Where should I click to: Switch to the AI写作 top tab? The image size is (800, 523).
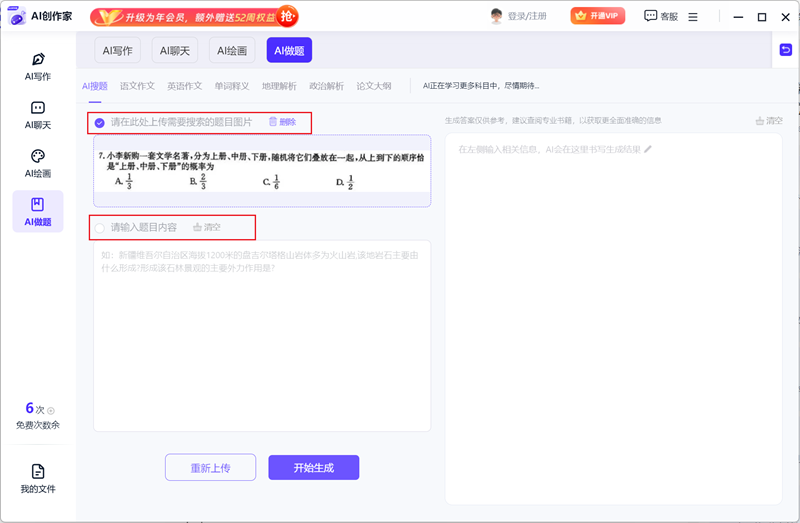[x=117, y=51]
